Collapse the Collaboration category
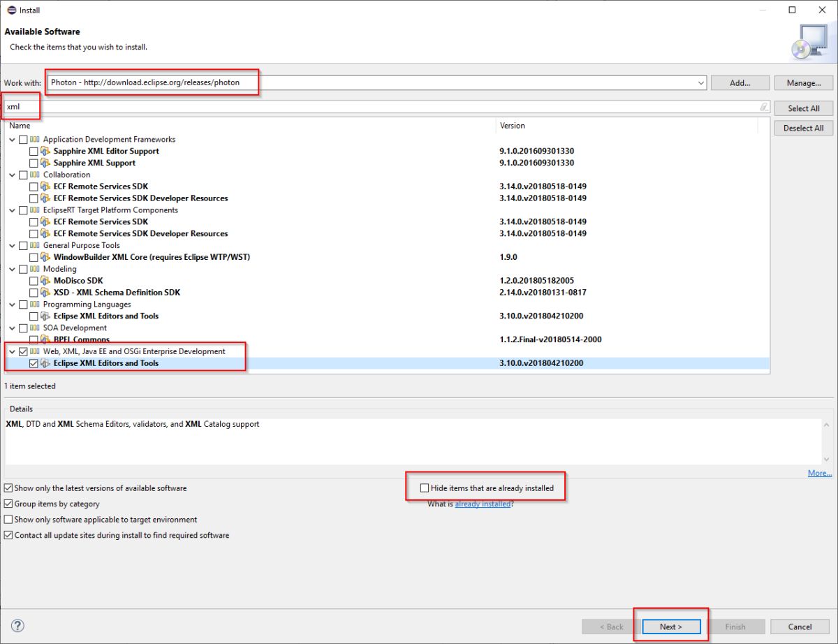The height and width of the screenshot is (644, 838). (12, 175)
